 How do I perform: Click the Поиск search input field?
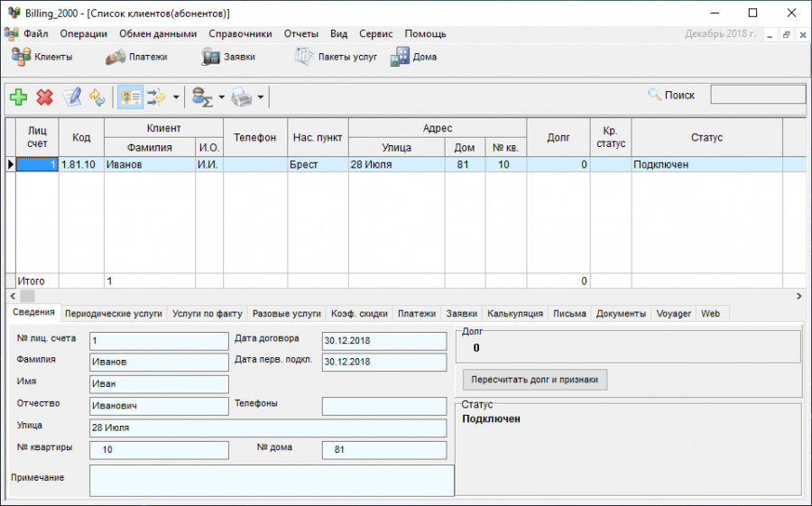pyautogui.click(x=757, y=95)
